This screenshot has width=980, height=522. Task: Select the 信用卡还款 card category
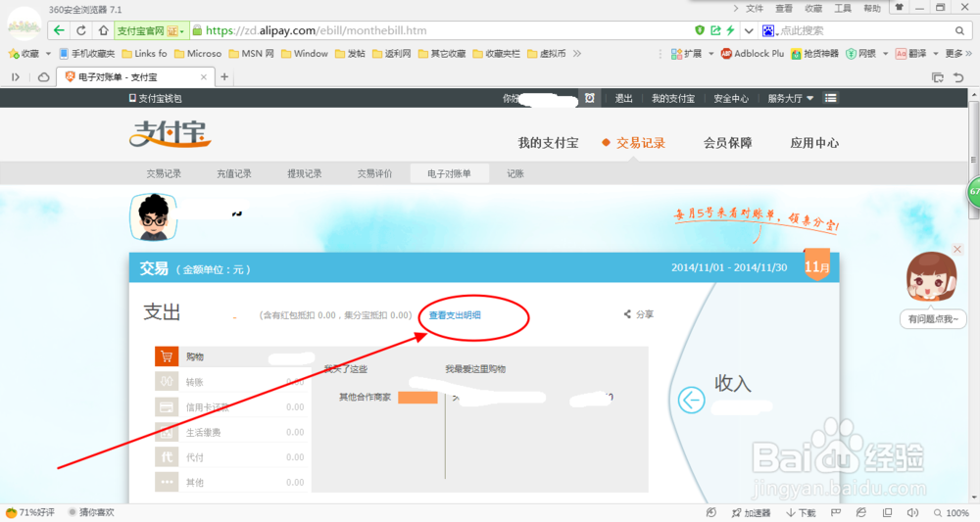point(232,407)
